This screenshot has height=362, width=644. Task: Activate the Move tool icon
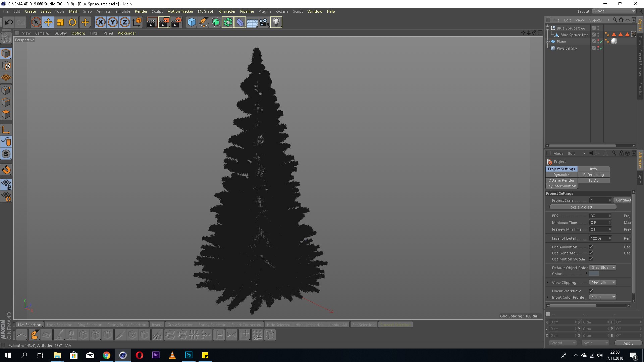click(x=48, y=22)
